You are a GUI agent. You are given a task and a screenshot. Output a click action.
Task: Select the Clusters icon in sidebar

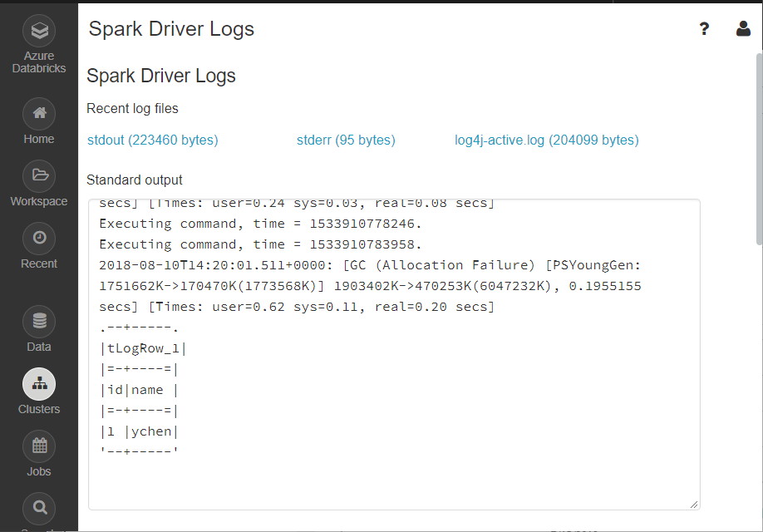39,383
